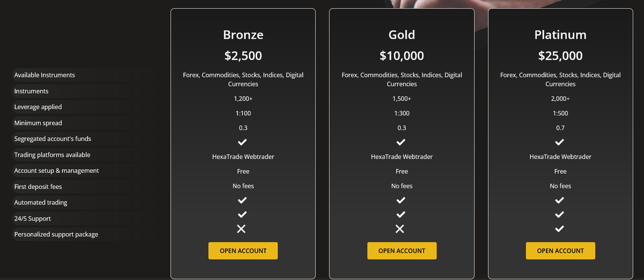The image size is (644, 280).
Task: Open account for Platinum plan
Action: pos(560,250)
